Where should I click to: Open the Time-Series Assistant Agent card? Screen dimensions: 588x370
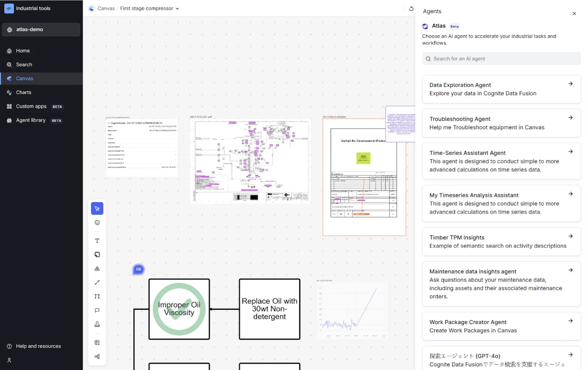coord(501,161)
